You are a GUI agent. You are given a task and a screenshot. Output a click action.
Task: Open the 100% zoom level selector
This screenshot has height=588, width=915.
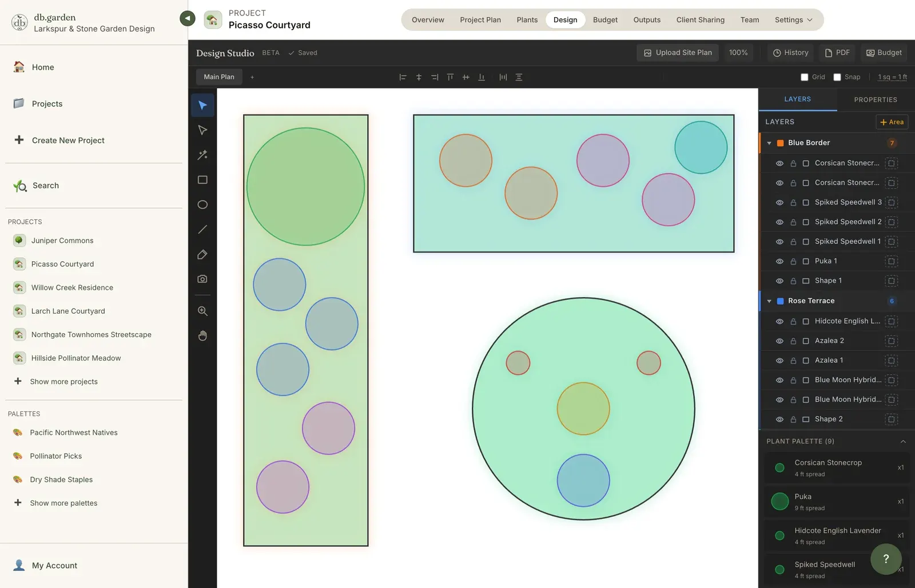click(738, 53)
